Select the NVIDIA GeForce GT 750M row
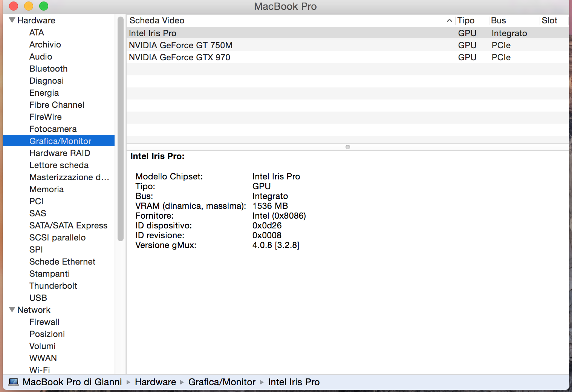 (347, 45)
